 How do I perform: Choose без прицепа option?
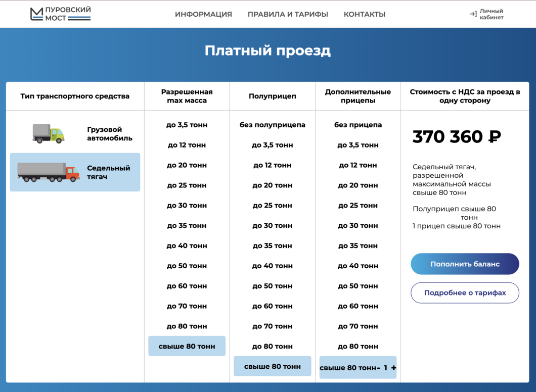click(x=358, y=125)
